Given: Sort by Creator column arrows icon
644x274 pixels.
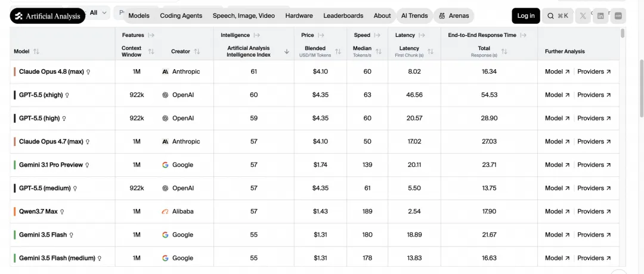Looking at the screenshot, I should point(197,52).
